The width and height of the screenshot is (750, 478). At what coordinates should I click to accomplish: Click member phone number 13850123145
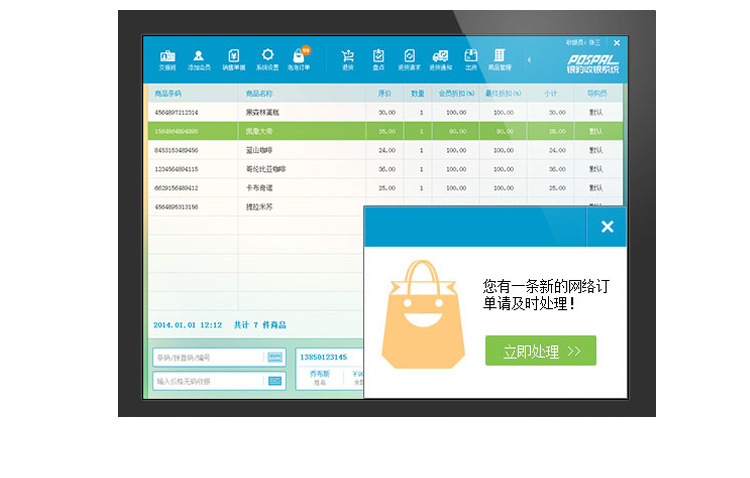323,357
